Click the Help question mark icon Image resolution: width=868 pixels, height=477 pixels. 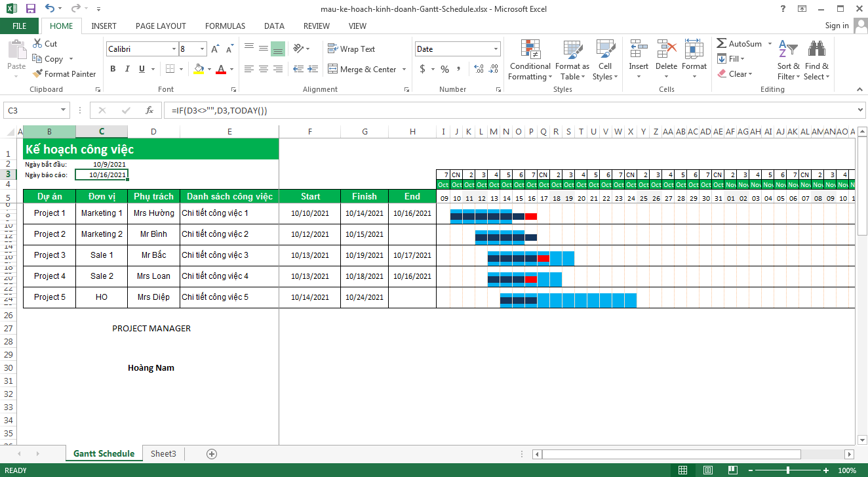(783, 9)
